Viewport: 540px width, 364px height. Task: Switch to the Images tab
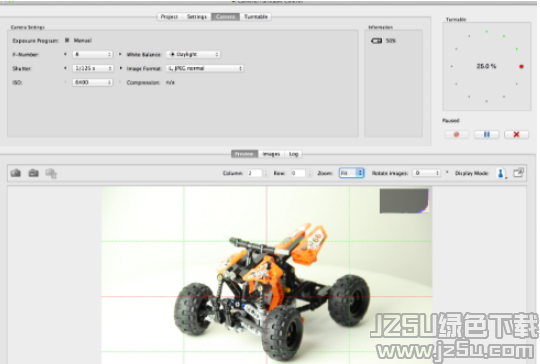point(271,154)
